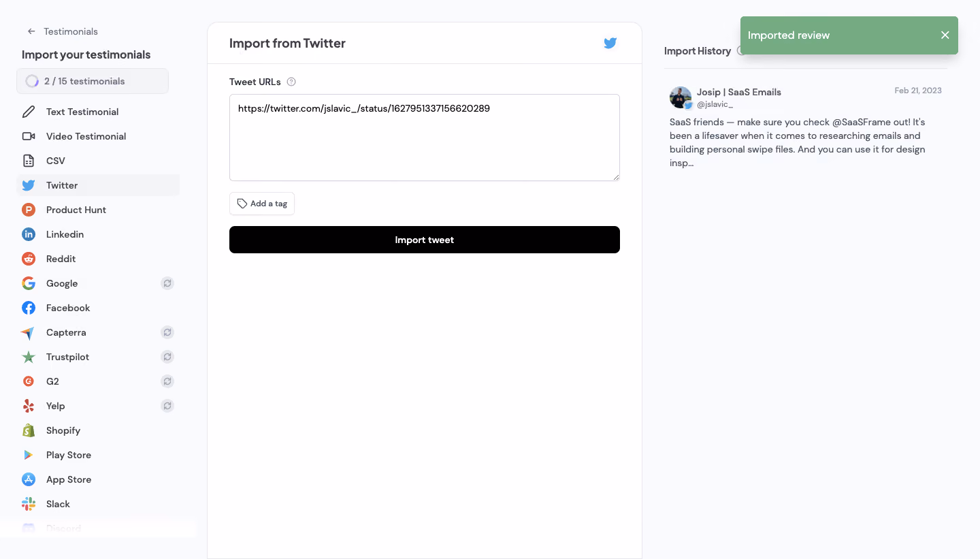Click the 2 / 15 testimonials counter
The width and height of the screenshot is (980, 559).
93,81
